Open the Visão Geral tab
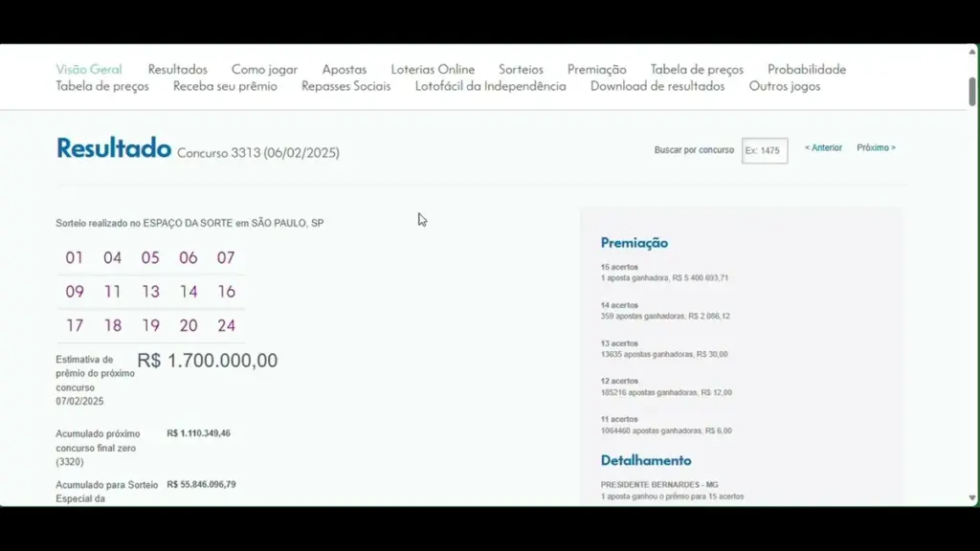980x551 pixels. [x=89, y=69]
